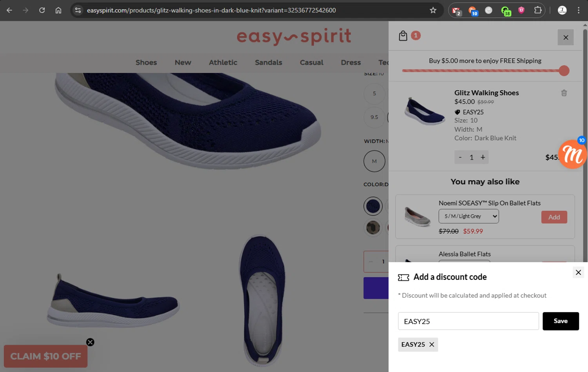Screen dimensions: 588x372
Task: Close the discount code panel
Action: (x=578, y=272)
